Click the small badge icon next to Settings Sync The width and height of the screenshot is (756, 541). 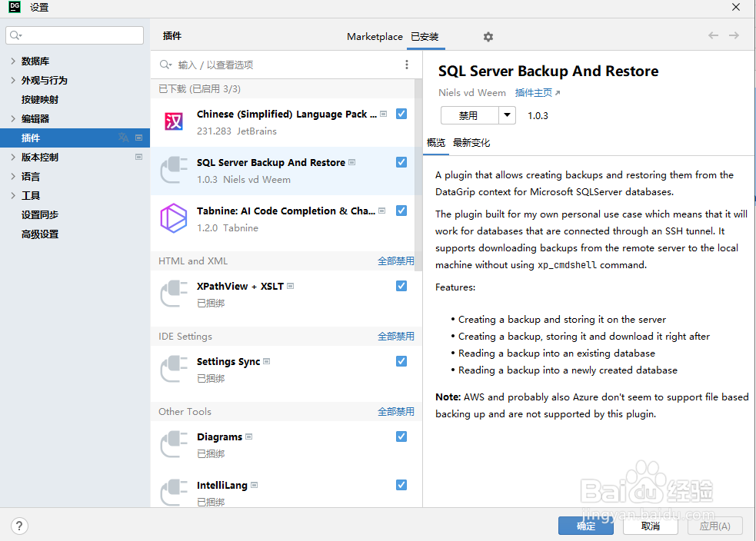(x=267, y=361)
